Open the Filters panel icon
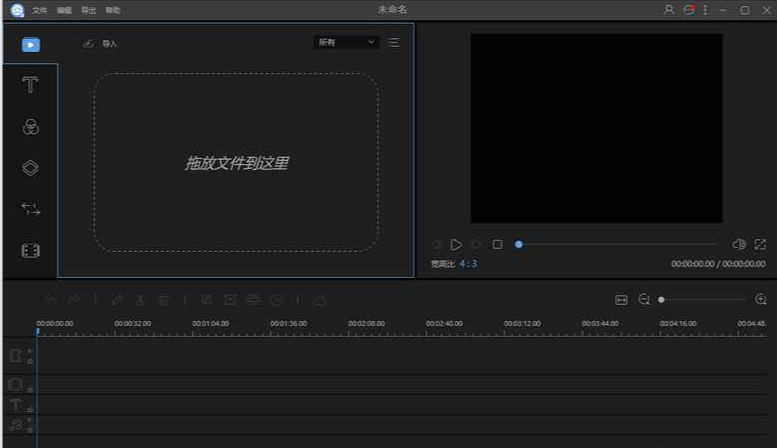The height and width of the screenshot is (448, 777). point(30,127)
